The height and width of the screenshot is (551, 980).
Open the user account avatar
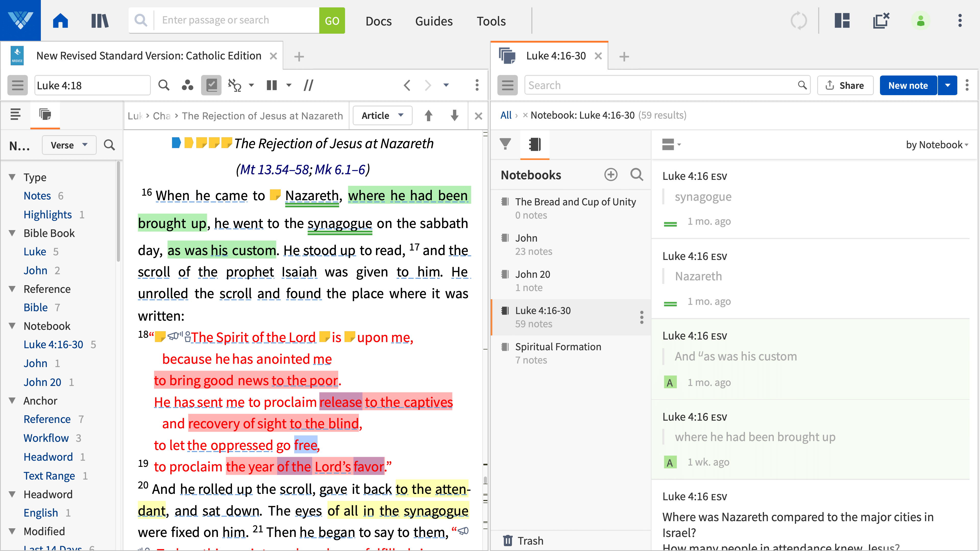(x=921, y=20)
